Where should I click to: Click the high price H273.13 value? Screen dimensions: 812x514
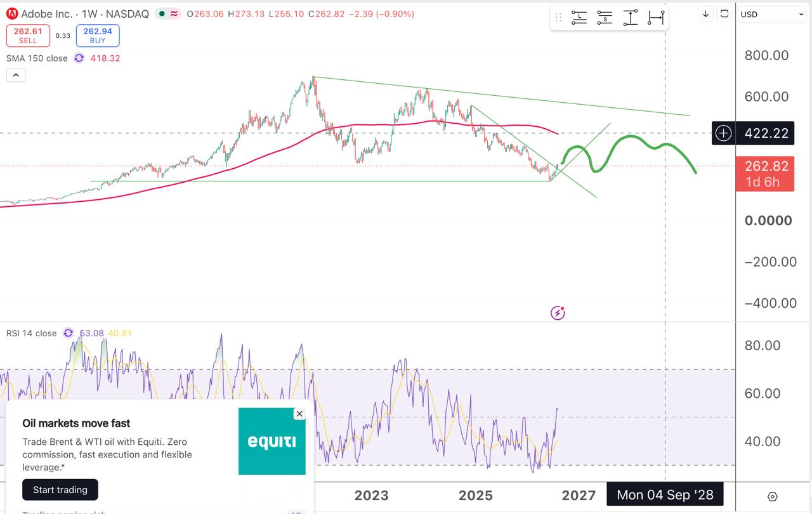[246, 14]
